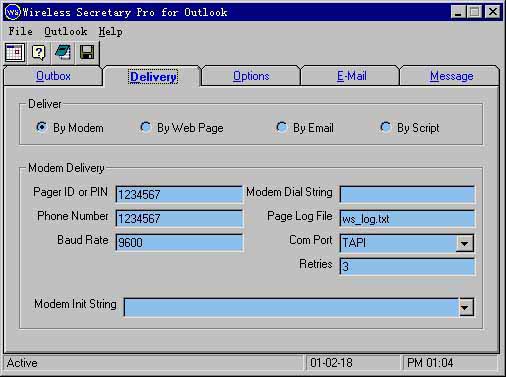Open the teal notebook toolbar icon

click(63, 53)
